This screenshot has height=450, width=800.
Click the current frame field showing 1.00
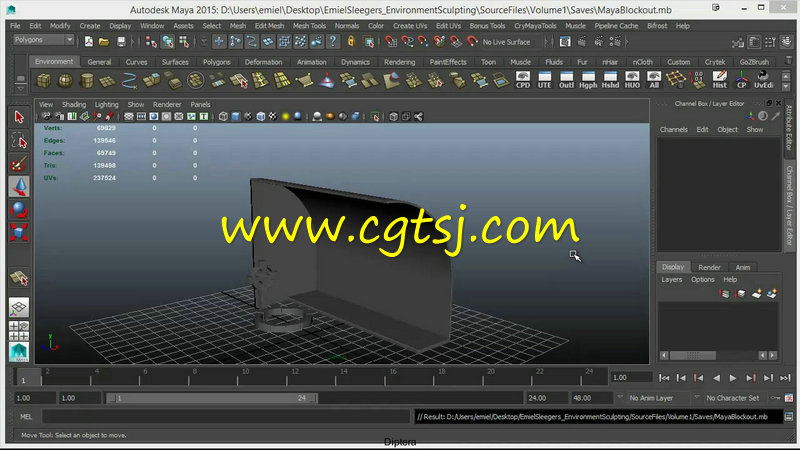pyautogui.click(x=631, y=378)
